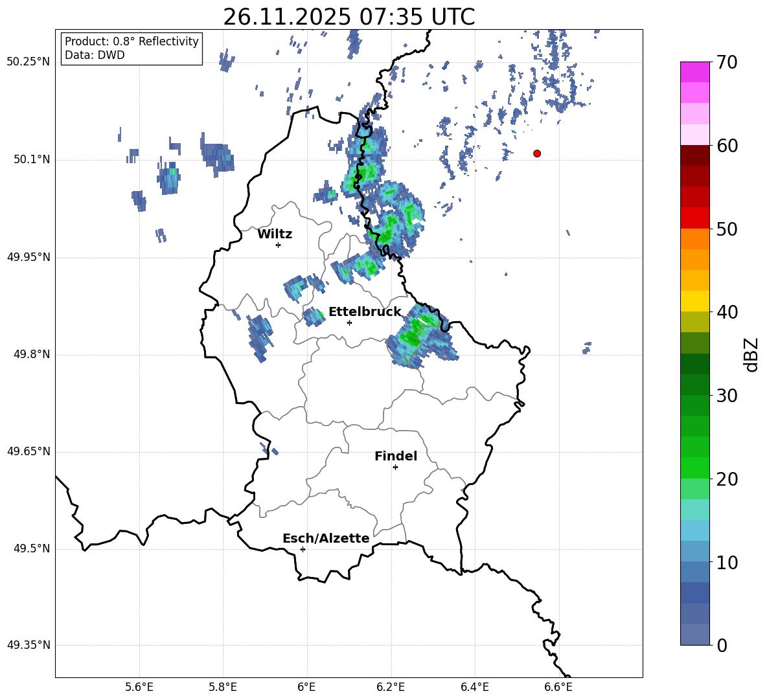Click the 5.6°E longitude label
The width and height of the screenshot is (767, 700).
pyautogui.click(x=139, y=688)
